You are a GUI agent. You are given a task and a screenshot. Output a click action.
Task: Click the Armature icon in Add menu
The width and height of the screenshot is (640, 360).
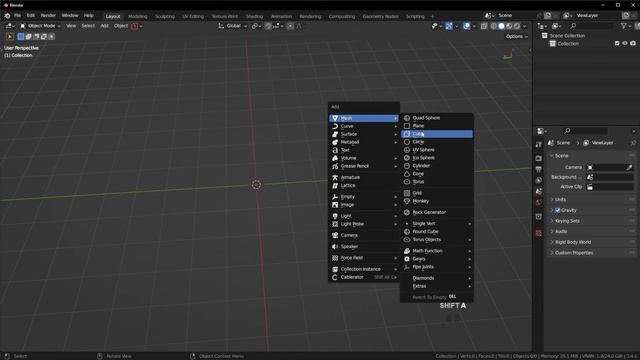(x=335, y=178)
